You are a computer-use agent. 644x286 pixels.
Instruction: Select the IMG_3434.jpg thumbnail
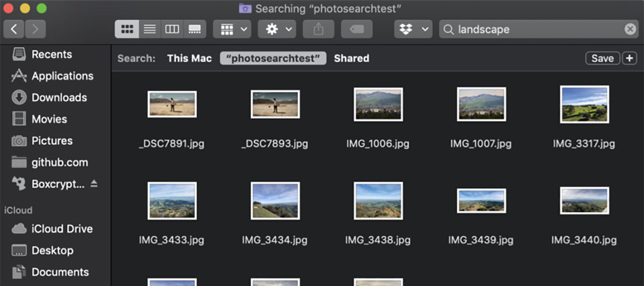point(275,201)
